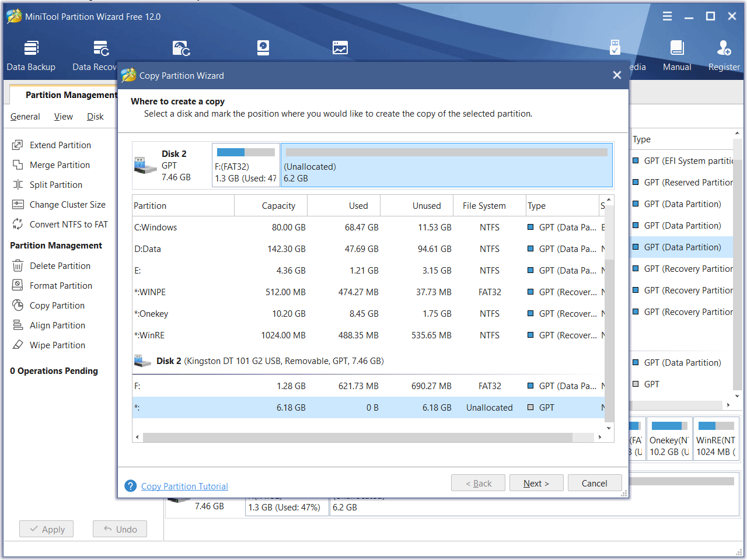Click the Disk 2 drive icon in wizard map
747x560 pixels.
pyautogui.click(x=145, y=165)
